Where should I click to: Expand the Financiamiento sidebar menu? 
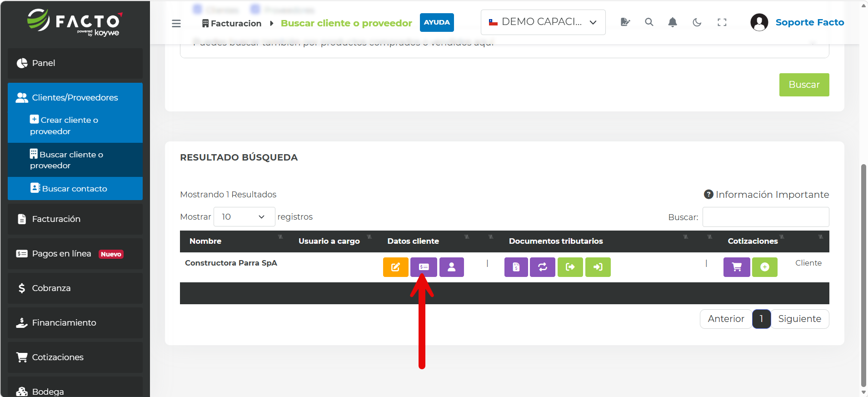(75, 322)
